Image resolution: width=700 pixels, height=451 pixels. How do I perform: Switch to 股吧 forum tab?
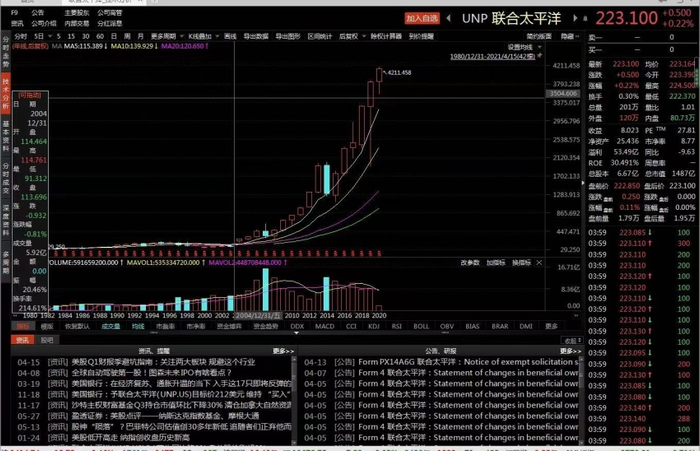coord(47,340)
